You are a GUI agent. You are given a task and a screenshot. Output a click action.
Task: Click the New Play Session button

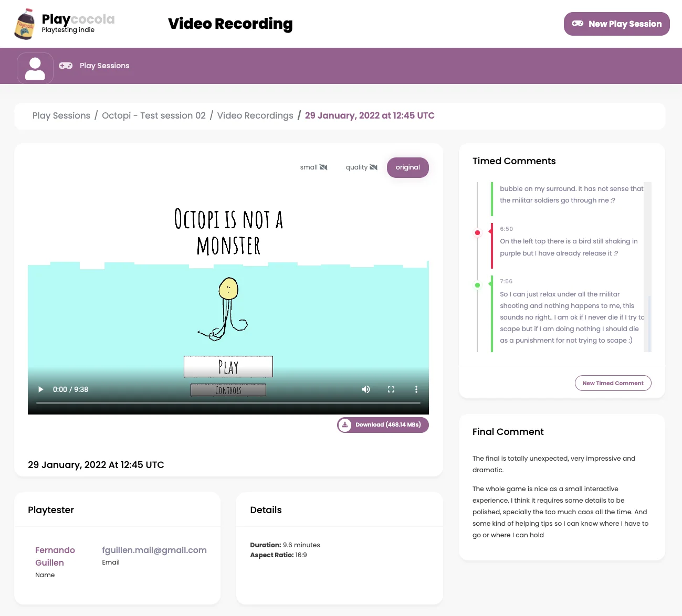(x=616, y=24)
